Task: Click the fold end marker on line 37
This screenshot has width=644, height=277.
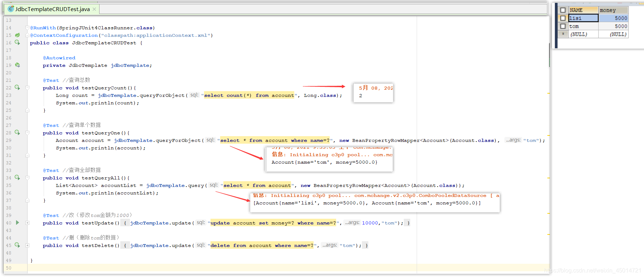Action: 27,201
